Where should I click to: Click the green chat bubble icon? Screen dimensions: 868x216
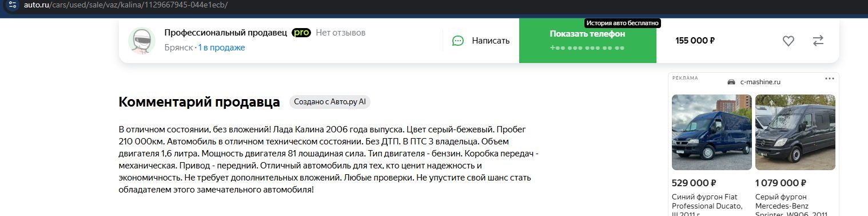coord(458,41)
